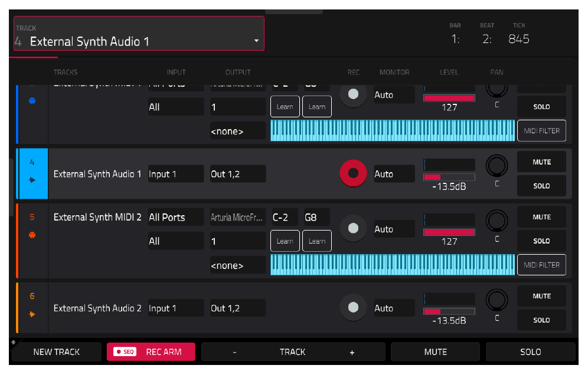Viewport: 588px width, 375px height.
Task: Click the G8 high note field on track 5
Action: pyautogui.click(x=316, y=218)
